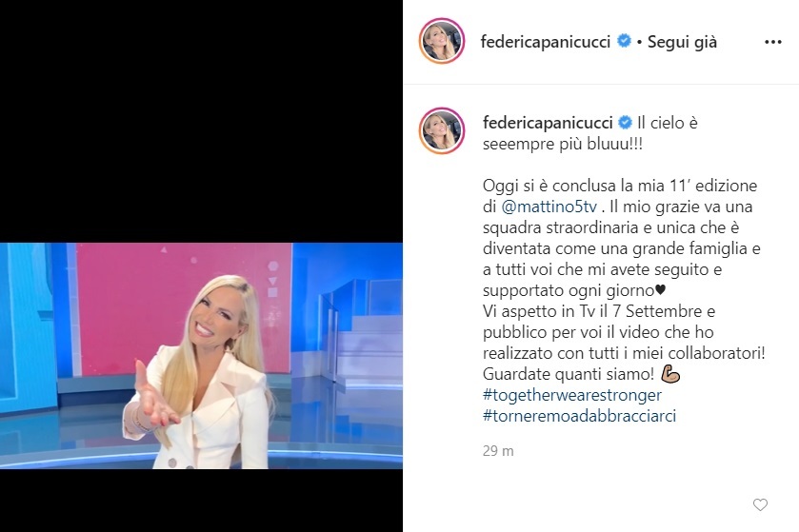The height and width of the screenshot is (532, 799).
Task: Click the caption text about 11' edizione
Action: [x=620, y=186]
